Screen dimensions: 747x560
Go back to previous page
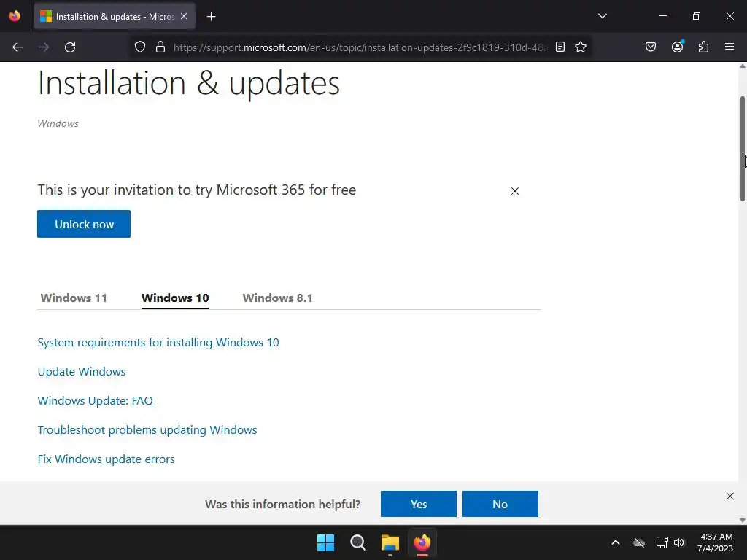(18, 47)
